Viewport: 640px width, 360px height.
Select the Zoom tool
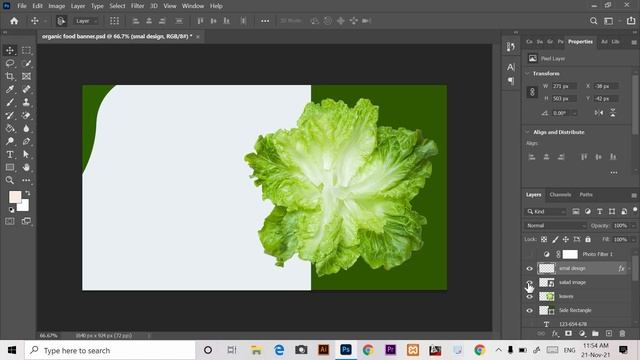pos(10,180)
